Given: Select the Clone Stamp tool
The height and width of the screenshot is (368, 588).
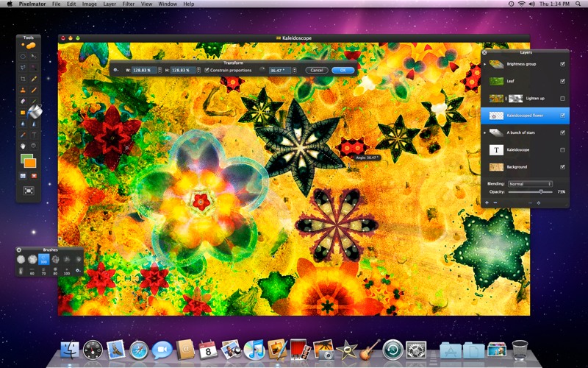Looking at the screenshot, I should pos(24,90).
